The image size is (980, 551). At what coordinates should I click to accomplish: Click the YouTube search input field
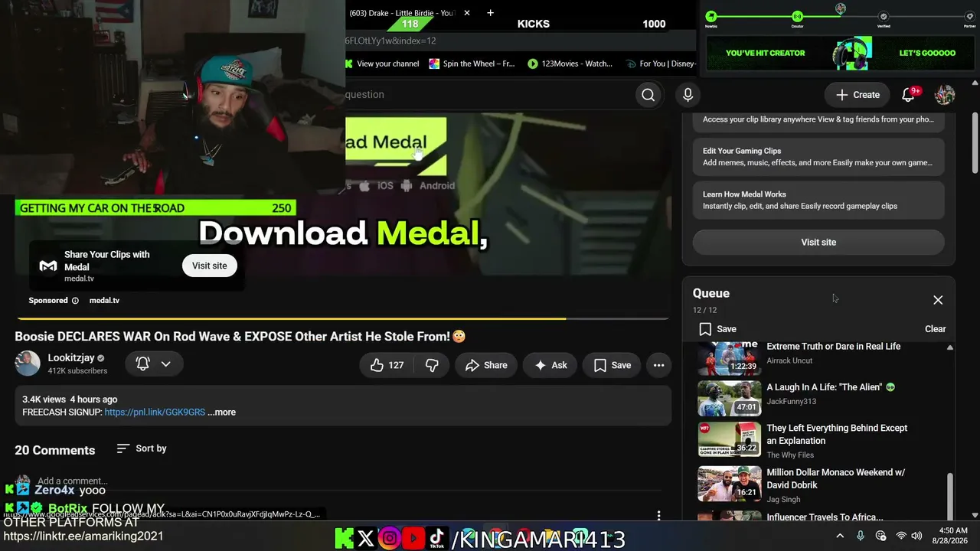tap(490, 95)
